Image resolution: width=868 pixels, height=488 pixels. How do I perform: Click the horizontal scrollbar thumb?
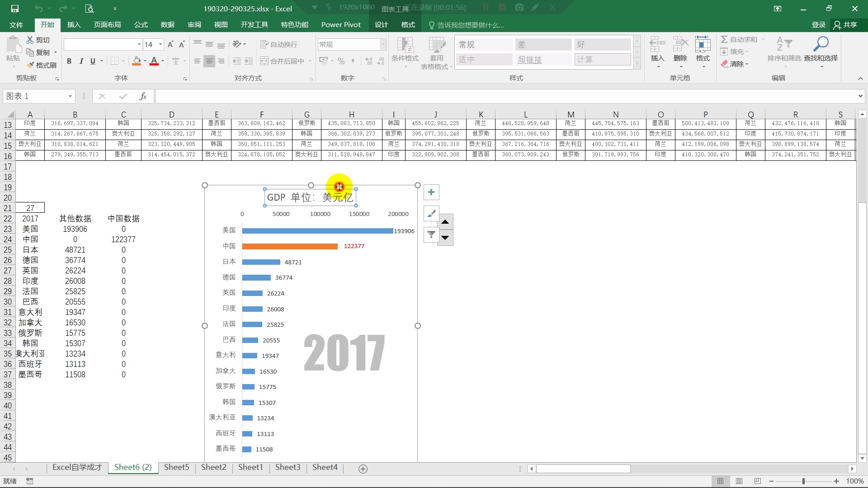pyautogui.click(x=583, y=469)
